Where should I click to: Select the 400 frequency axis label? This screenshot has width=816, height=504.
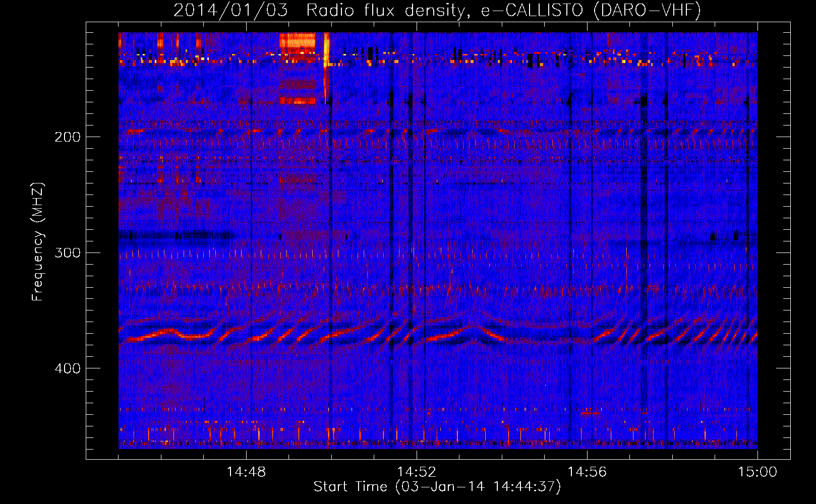68,368
